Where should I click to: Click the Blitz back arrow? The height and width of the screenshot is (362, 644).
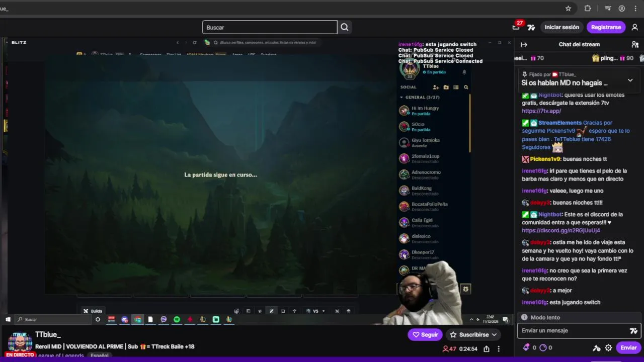(x=178, y=43)
